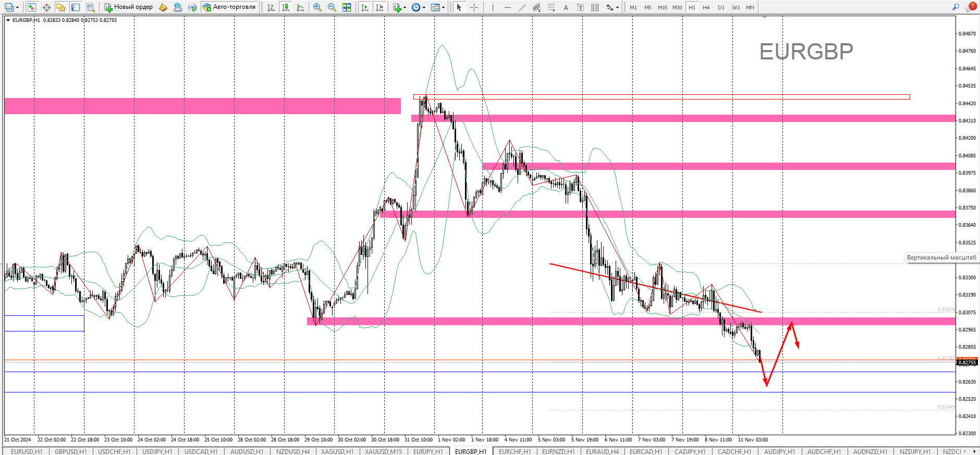Open the Templates icon
The height and width of the screenshot is (455, 980).
pos(435,7)
